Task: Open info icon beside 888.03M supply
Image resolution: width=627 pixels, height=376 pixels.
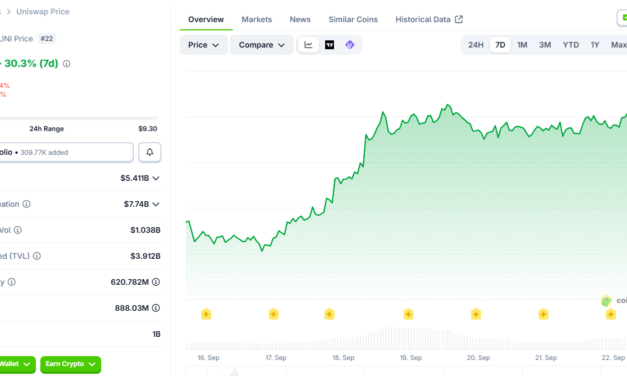Action: coord(156,308)
